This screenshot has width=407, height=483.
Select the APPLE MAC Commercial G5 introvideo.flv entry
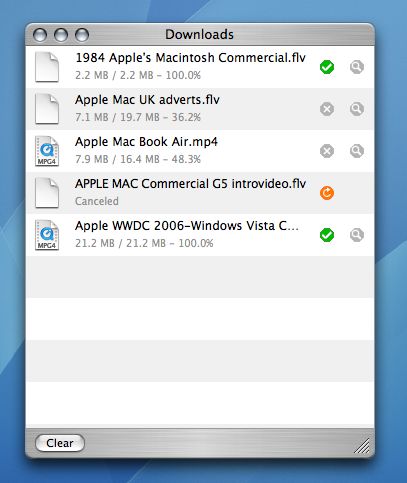pyautogui.click(x=200, y=193)
